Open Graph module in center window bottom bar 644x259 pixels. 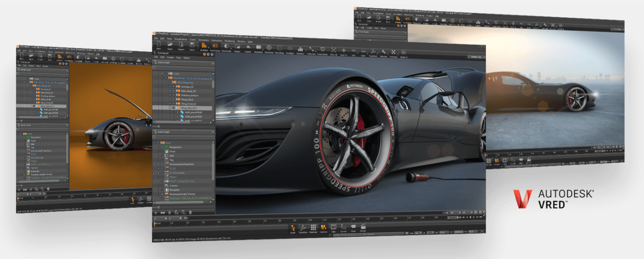click(293, 229)
